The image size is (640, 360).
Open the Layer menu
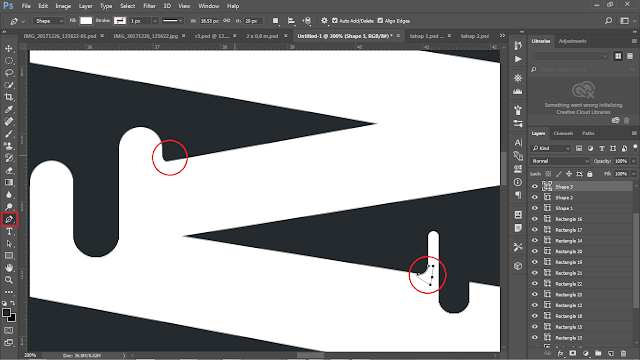[x=85, y=6]
